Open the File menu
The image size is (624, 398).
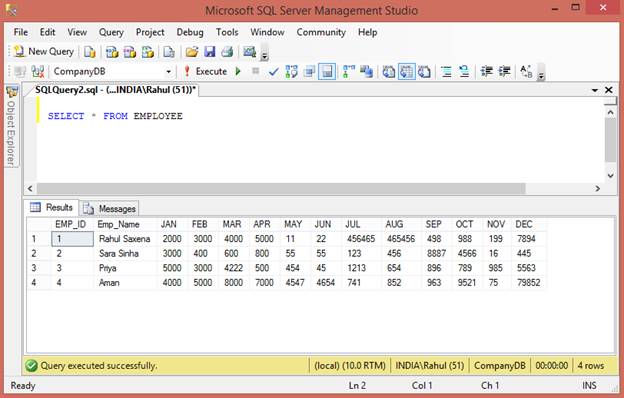(x=21, y=32)
